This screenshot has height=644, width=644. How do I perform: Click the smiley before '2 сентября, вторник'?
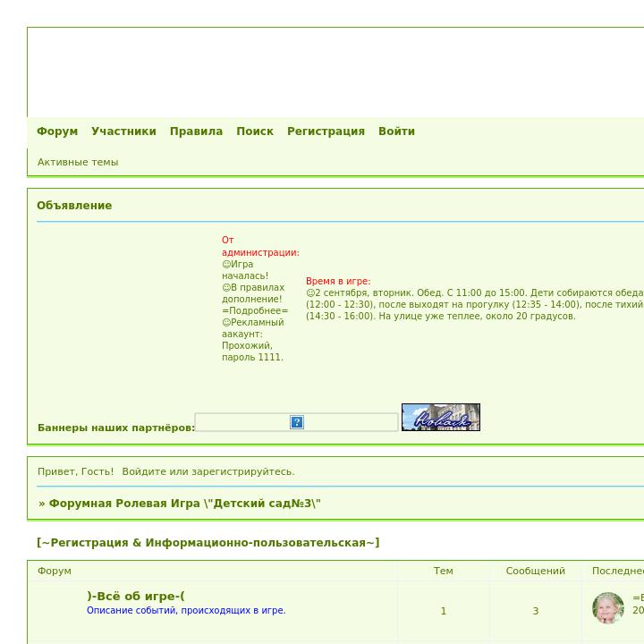coord(310,292)
